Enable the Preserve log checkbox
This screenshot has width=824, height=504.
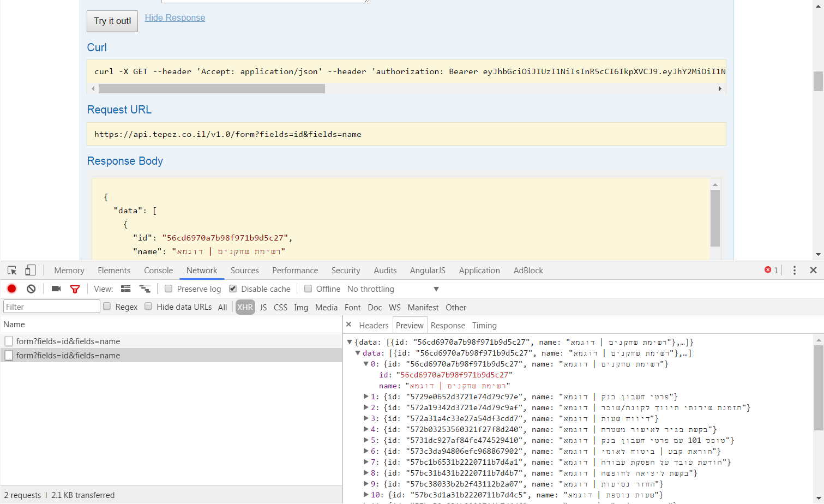(169, 289)
